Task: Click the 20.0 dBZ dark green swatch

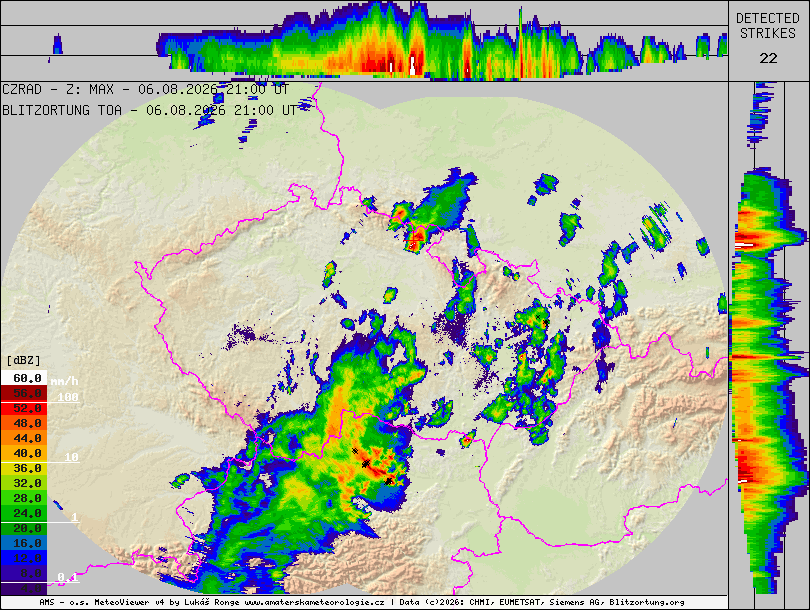Action: (24, 528)
